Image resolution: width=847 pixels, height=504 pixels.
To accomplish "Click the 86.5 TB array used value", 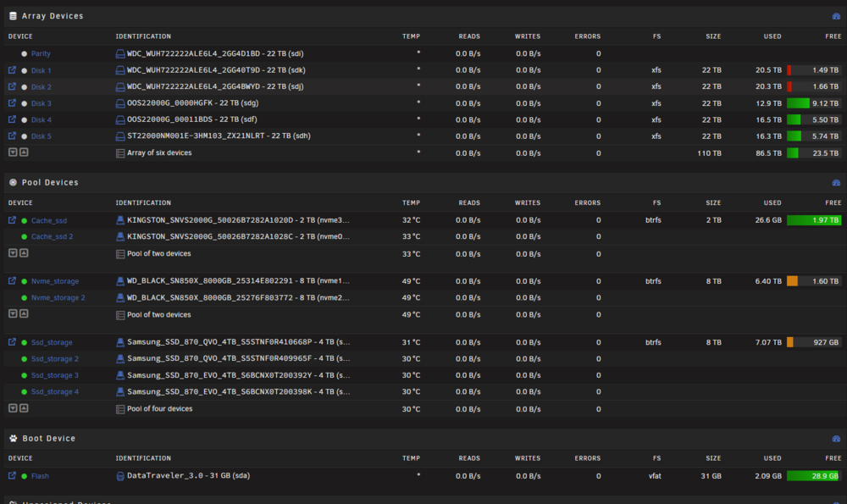I will click(x=769, y=153).
